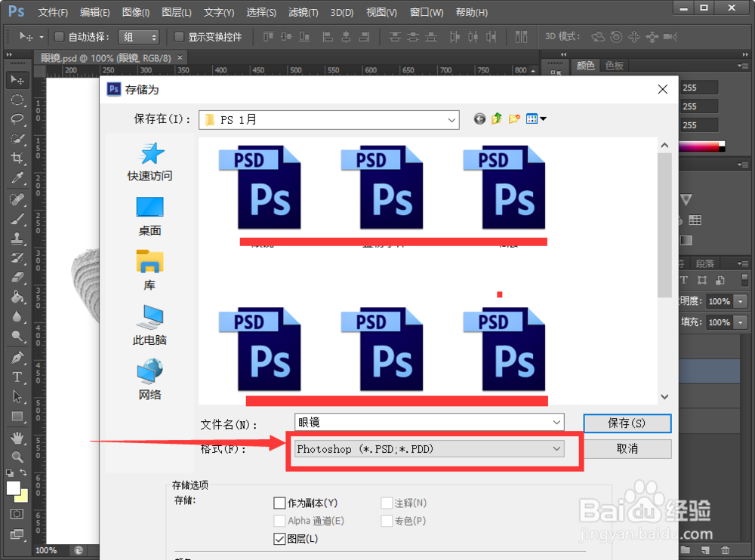
Task: Click the background color swatch
Action: pyautogui.click(x=23, y=497)
